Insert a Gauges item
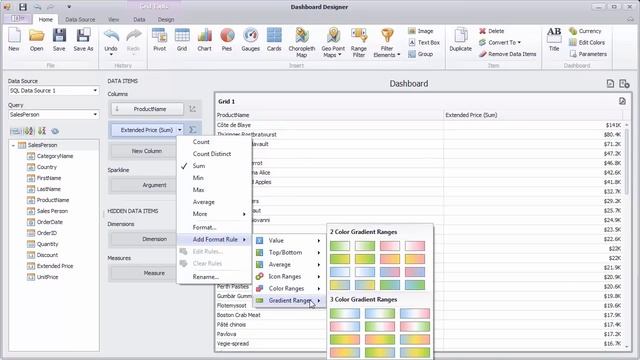The image size is (640, 360). (x=250, y=40)
